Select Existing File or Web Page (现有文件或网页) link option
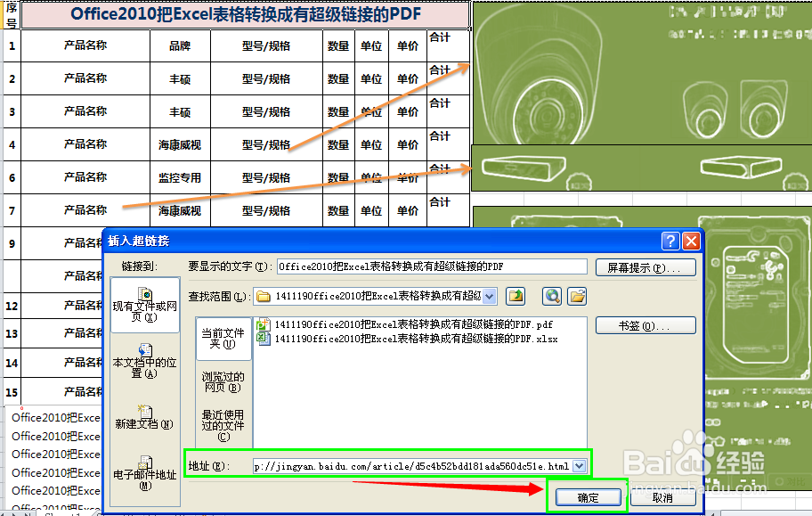Screen dimensions: 812x516 145,305
